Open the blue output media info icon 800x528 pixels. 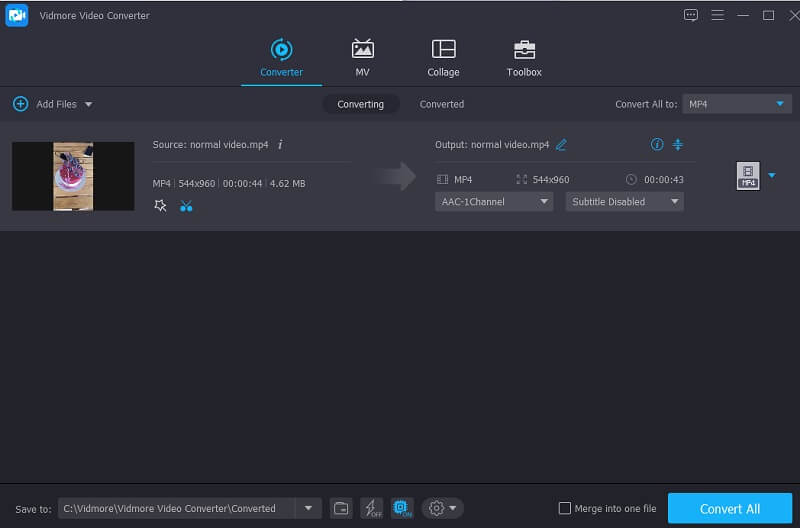click(657, 145)
